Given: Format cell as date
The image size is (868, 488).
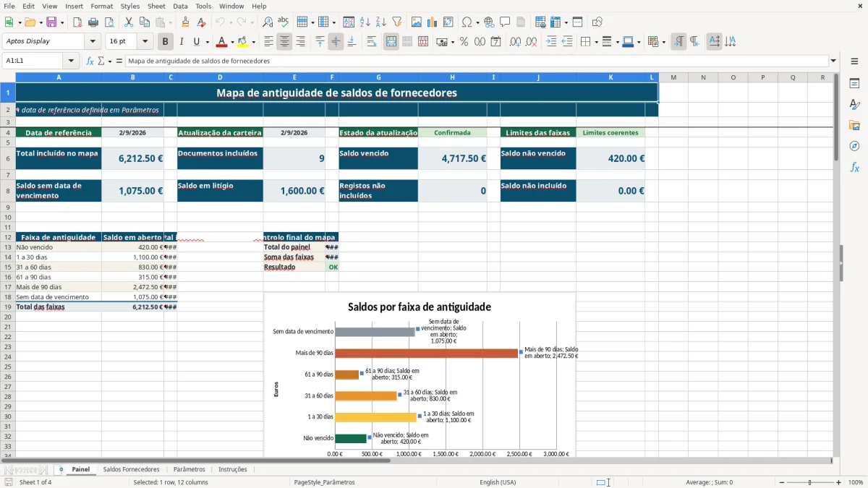Looking at the screenshot, I should tap(496, 42).
